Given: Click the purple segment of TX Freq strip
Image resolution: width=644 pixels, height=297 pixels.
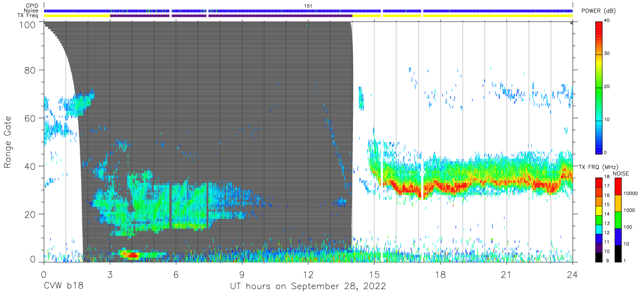Looking at the screenshot, I should pos(231,16).
